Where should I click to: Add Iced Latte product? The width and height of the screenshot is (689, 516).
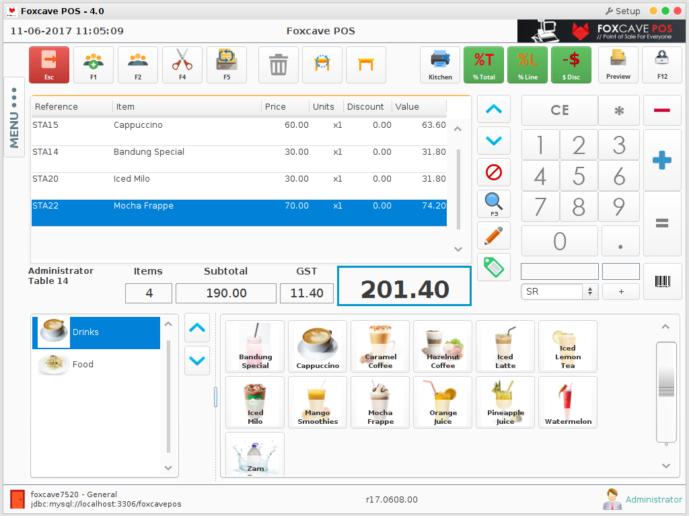[505, 347]
